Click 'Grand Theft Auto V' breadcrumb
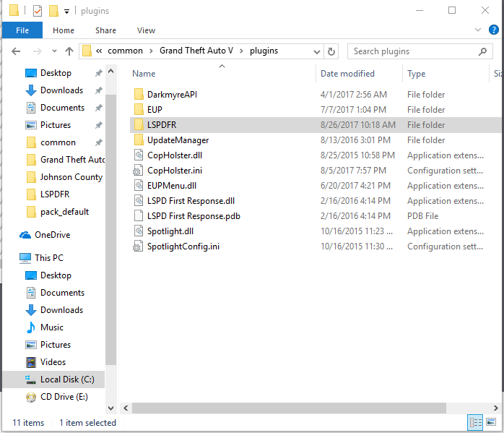 pos(196,51)
